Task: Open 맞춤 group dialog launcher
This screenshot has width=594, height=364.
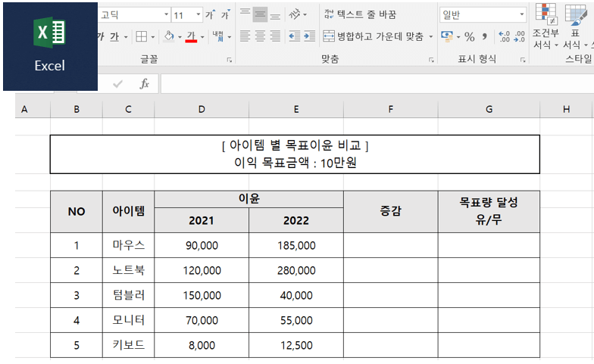Action: (x=431, y=60)
